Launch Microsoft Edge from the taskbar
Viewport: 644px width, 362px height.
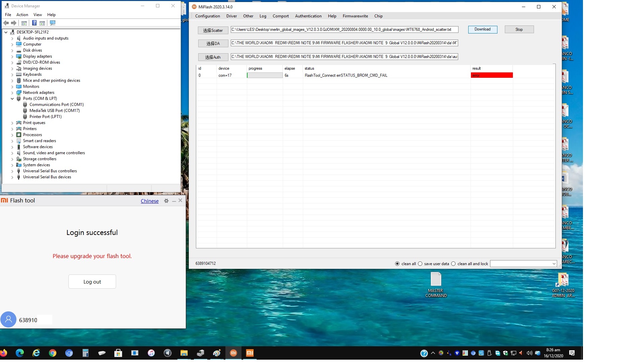(x=20, y=353)
